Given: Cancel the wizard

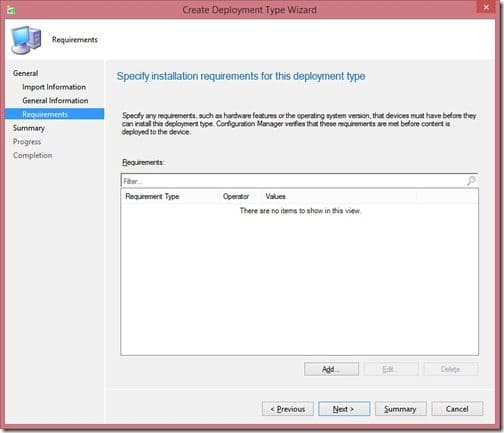Looking at the screenshot, I should (x=457, y=409).
